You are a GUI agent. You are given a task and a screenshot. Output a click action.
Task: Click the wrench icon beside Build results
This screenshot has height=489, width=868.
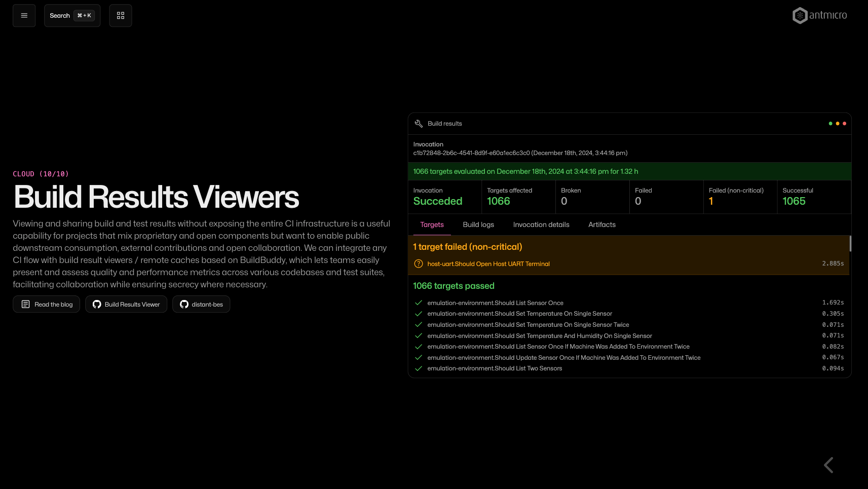click(419, 124)
